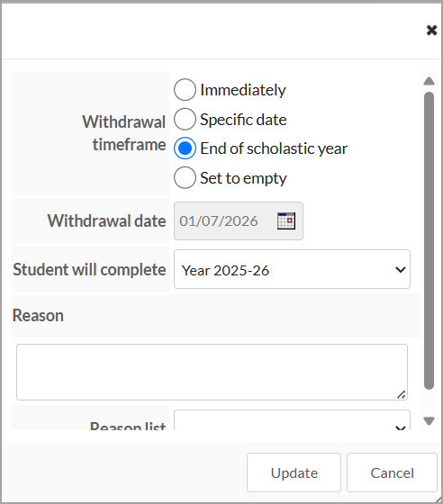
Task: Click the Update button
Action: click(x=294, y=472)
